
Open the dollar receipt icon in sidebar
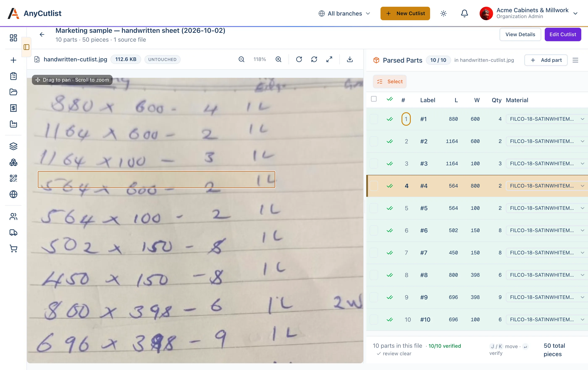(13, 108)
